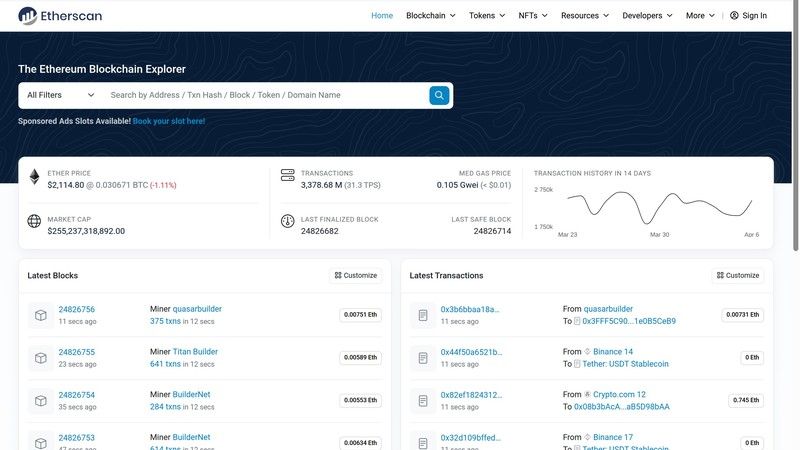Click the page vertical scrollbar
The image size is (800, 450).
795,125
